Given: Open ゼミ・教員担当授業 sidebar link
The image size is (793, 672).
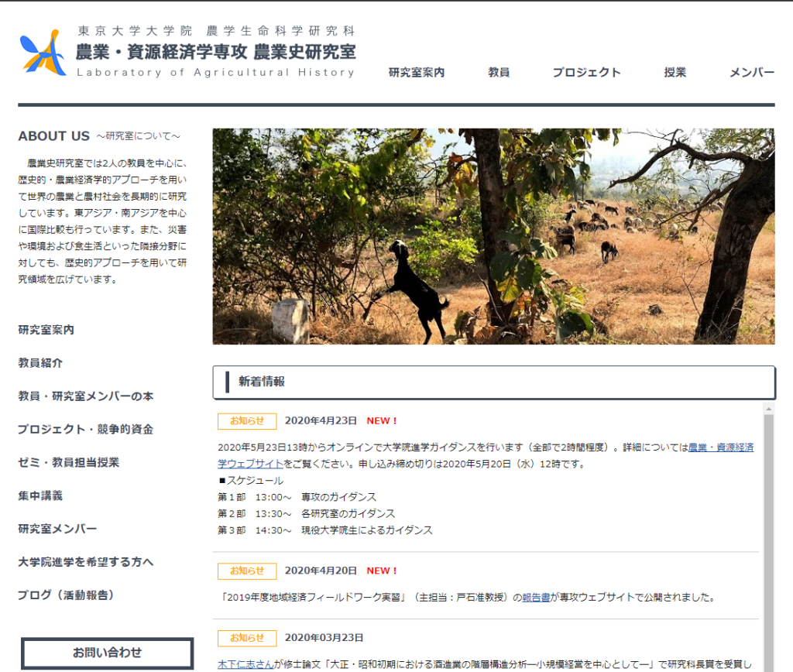Looking at the screenshot, I should click(69, 462).
